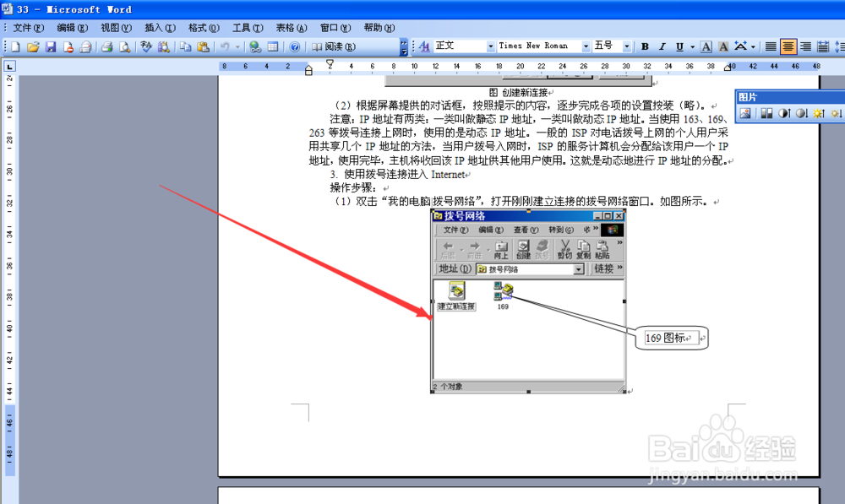Open the 编辑 menu
845x504 pixels.
pos(72,28)
